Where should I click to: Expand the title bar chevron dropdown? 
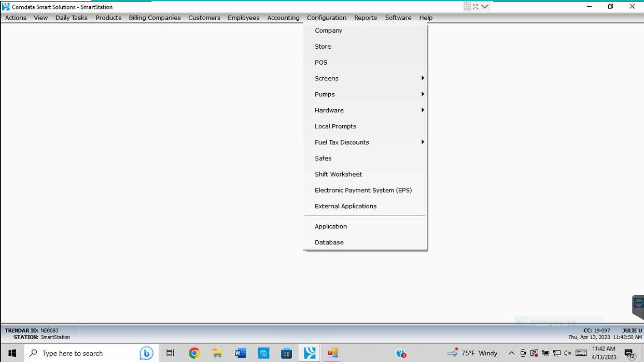(485, 7)
